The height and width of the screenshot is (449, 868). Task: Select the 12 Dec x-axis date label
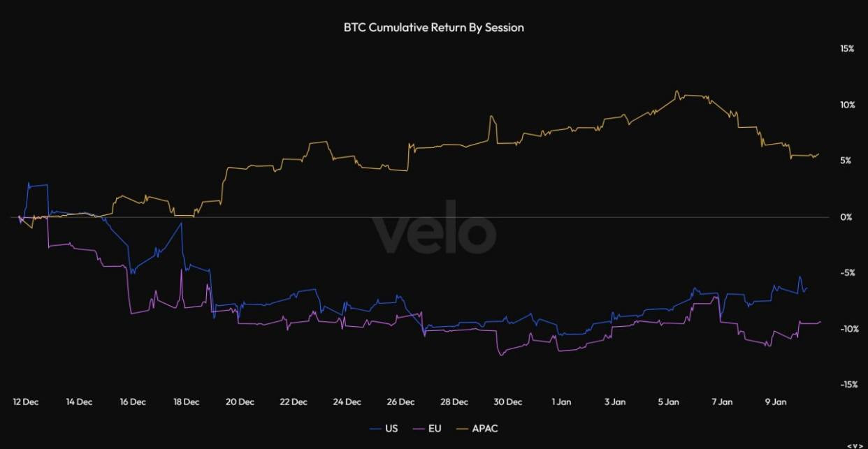(26, 402)
